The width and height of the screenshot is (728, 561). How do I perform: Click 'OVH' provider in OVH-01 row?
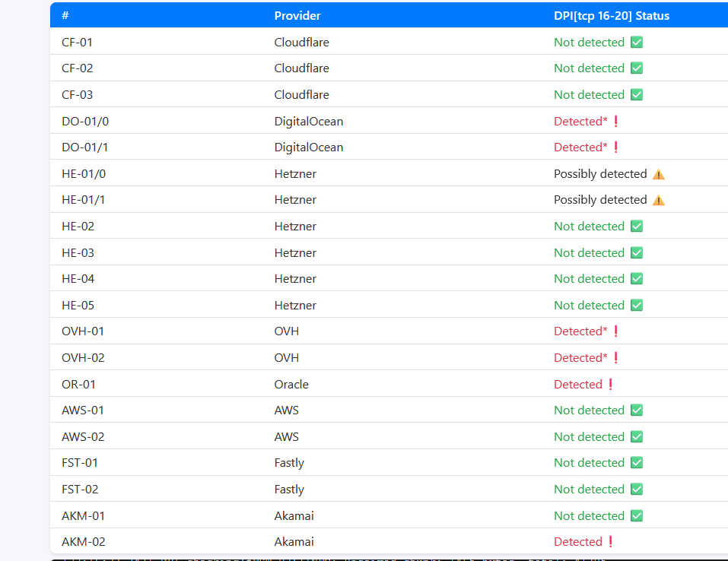pos(287,331)
